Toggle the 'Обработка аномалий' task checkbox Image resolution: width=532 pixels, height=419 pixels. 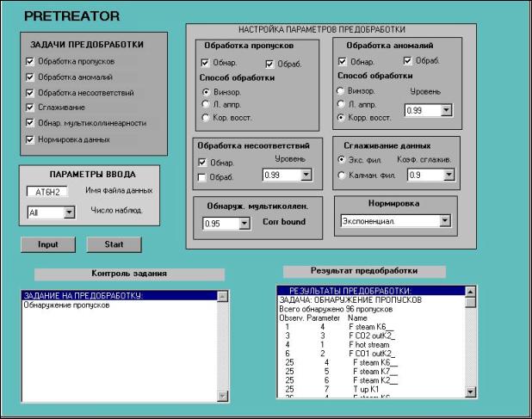[30, 77]
